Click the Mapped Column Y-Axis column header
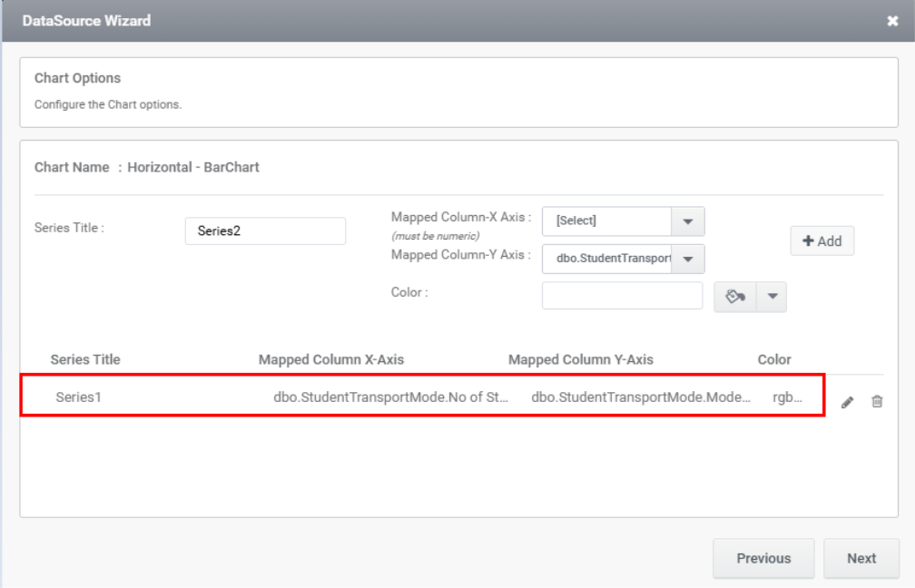915x588 pixels. click(581, 359)
